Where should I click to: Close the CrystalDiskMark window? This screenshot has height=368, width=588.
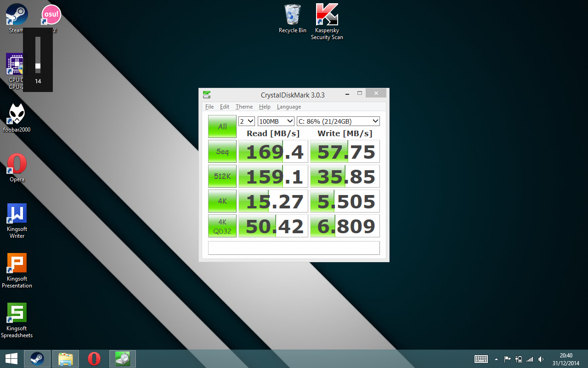(376, 93)
